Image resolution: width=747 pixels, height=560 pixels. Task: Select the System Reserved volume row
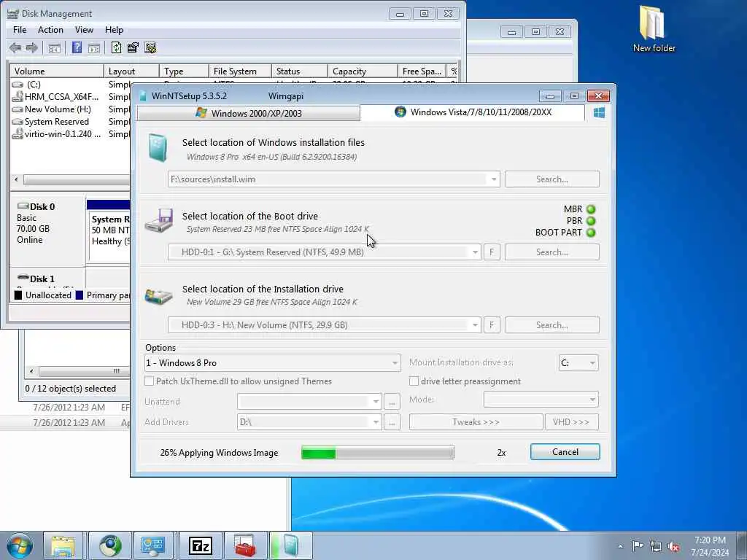coord(56,122)
